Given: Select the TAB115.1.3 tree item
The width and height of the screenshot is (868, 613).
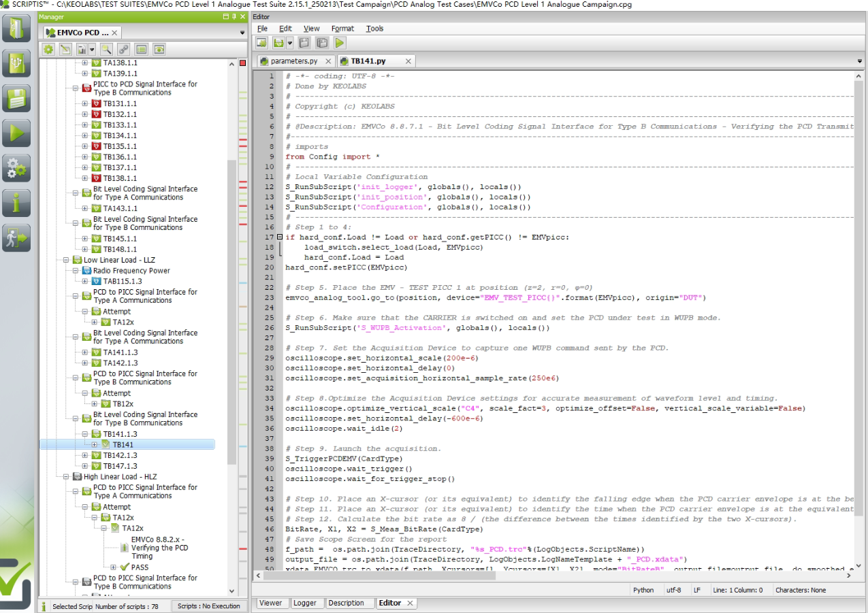Looking at the screenshot, I should [x=123, y=281].
